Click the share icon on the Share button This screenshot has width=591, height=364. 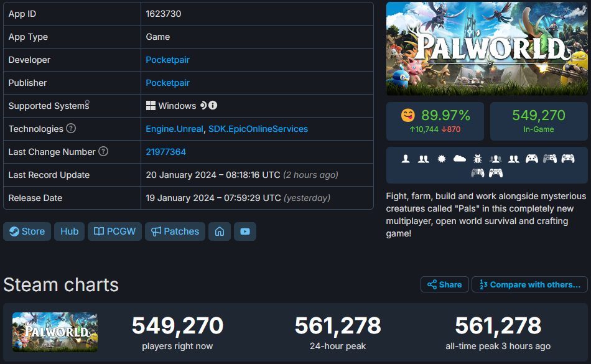point(432,284)
